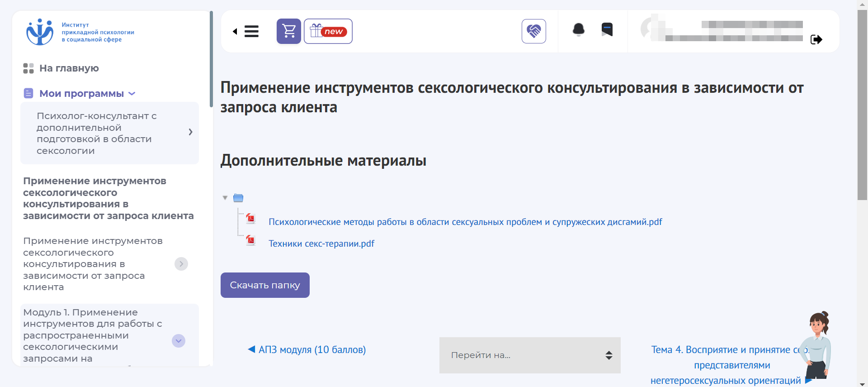868x387 pixels.
Task: Click the main page title heading
Action: (512, 97)
